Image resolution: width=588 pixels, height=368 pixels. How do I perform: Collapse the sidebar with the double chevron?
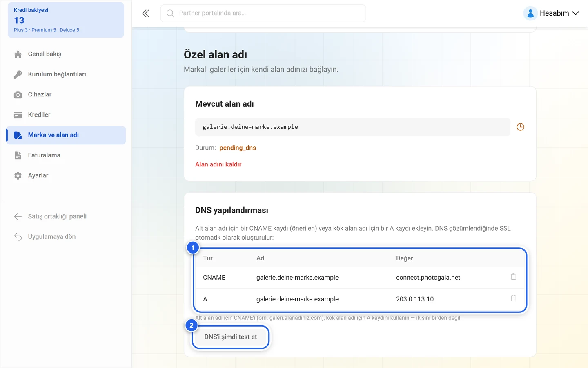(x=146, y=13)
